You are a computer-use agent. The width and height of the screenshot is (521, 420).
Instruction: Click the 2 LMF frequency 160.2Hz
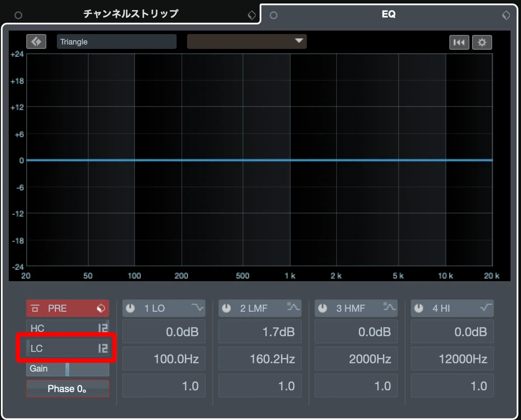(x=260, y=358)
